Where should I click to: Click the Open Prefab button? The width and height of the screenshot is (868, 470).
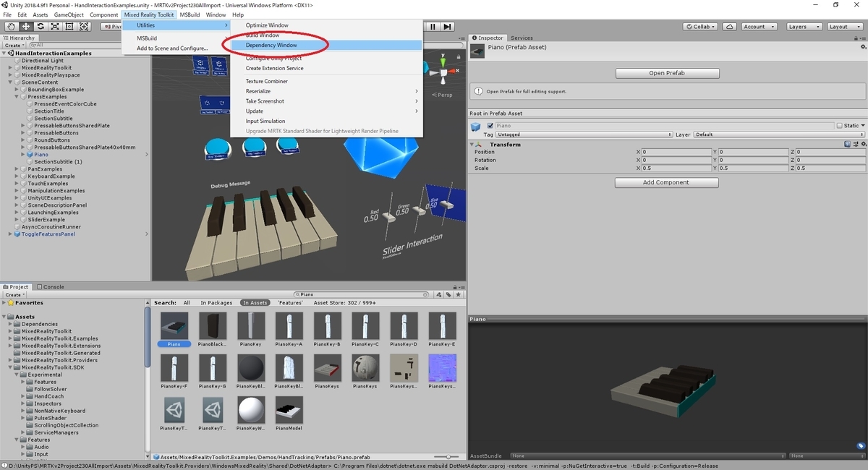tap(667, 73)
